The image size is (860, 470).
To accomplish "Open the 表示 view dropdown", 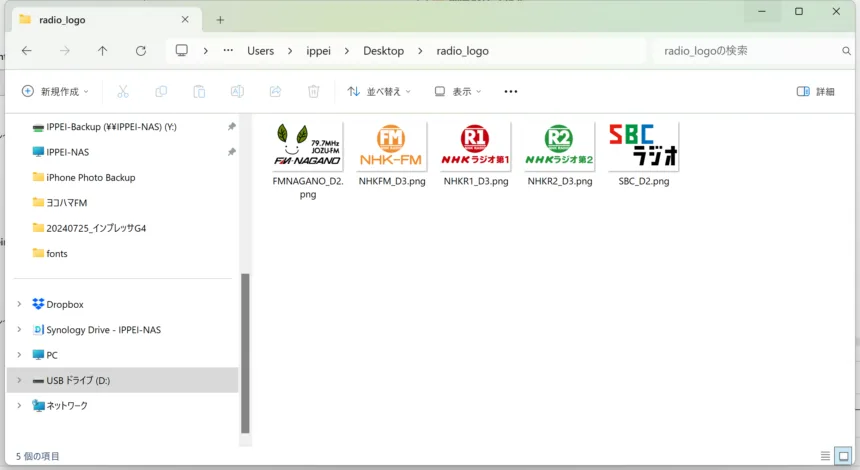I will click(x=457, y=92).
